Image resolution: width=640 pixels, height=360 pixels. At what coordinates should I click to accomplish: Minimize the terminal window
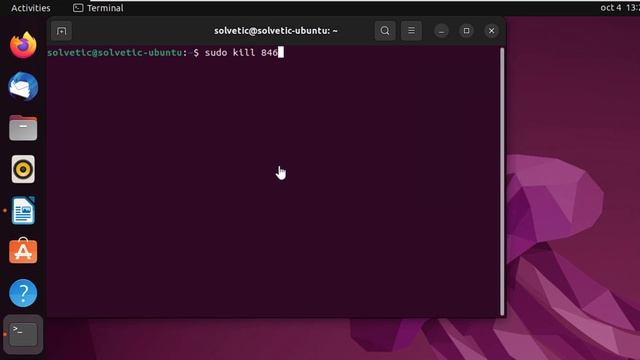pyautogui.click(x=441, y=31)
